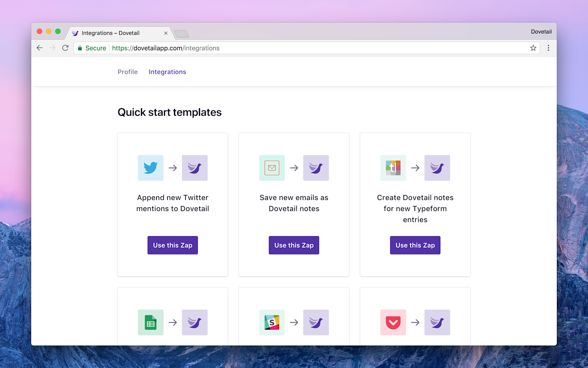Click the Pocket icon
Screen dimensions: 588x368
393,322
